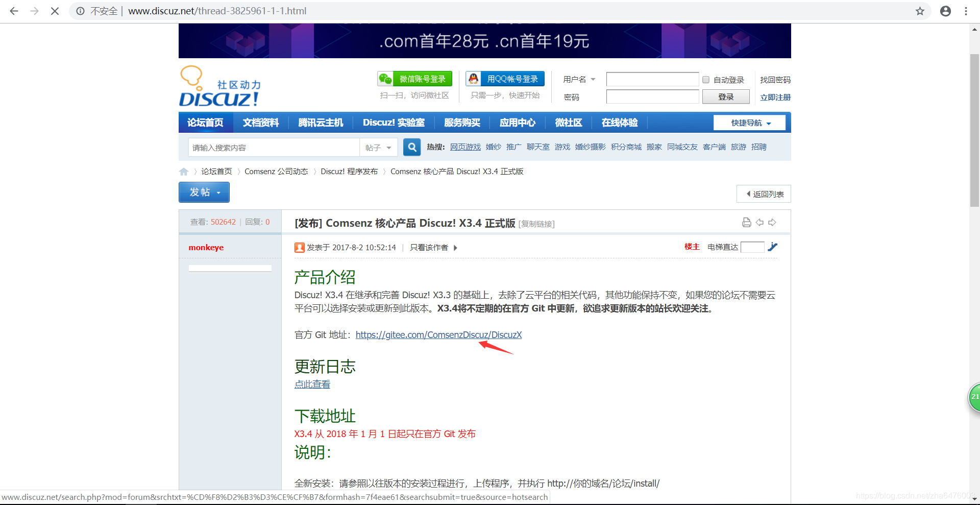980x505 pixels.
Task: Open the monkeye author profile link
Action: (x=206, y=248)
